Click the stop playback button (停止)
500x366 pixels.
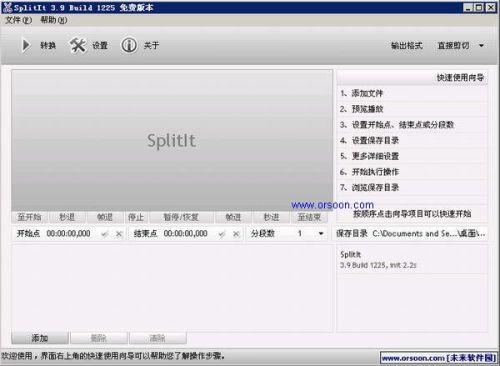click(x=136, y=217)
